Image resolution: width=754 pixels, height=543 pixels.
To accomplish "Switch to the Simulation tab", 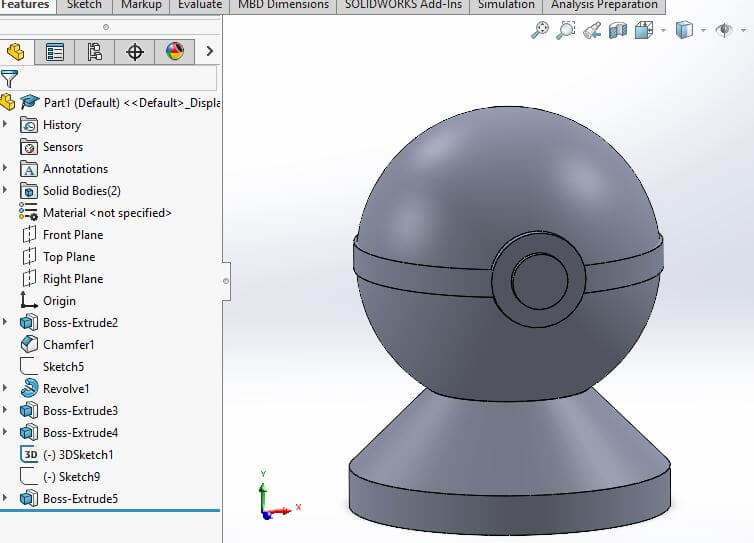I will coord(506,5).
